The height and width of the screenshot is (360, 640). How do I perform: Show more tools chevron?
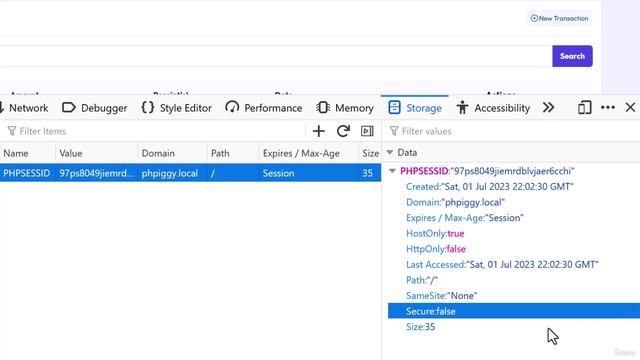tap(549, 108)
